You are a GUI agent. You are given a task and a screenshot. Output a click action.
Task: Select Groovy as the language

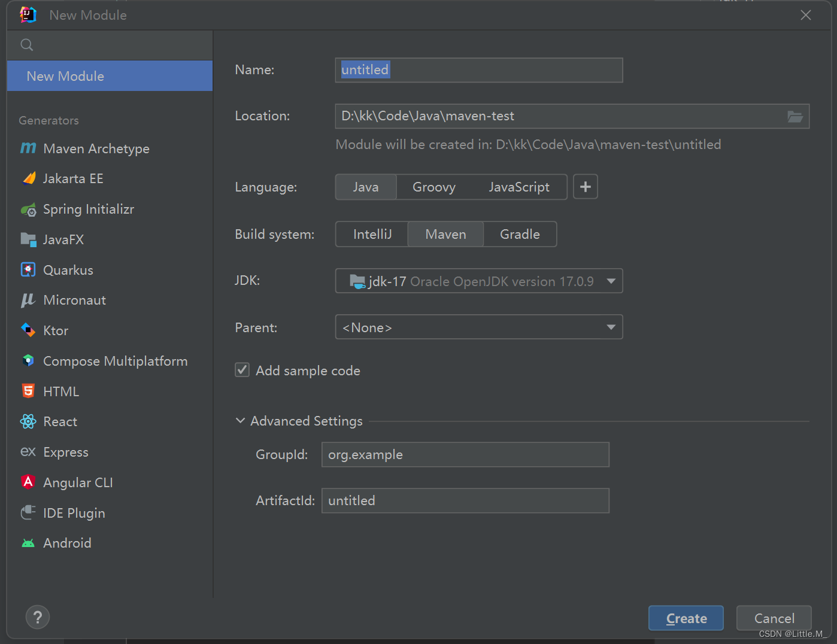[x=434, y=187]
